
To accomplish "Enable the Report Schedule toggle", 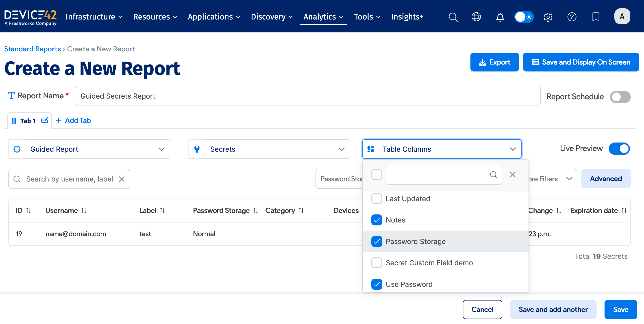I will 620,97.
